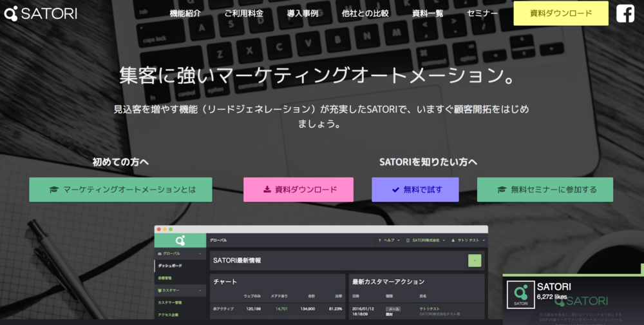Click the 無料で試す button
The height and width of the screenshot is (325, 644).
415,190
